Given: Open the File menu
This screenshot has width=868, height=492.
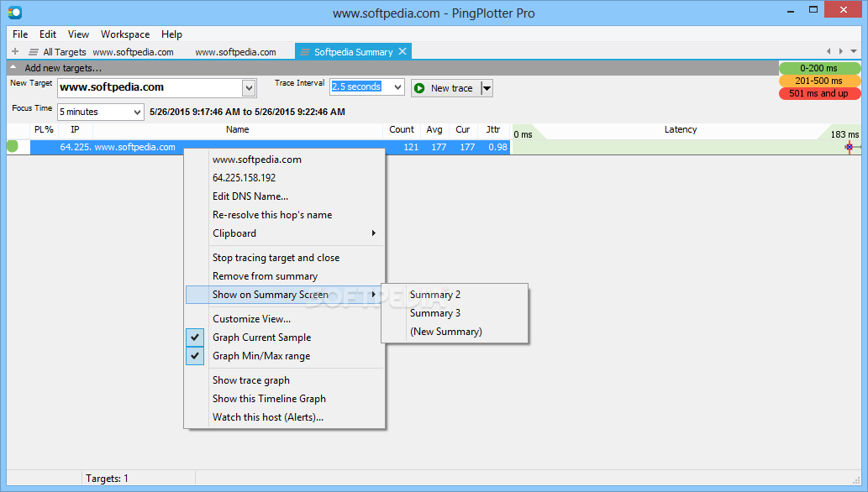Looking at the screenshot, I should coord(20,34).
